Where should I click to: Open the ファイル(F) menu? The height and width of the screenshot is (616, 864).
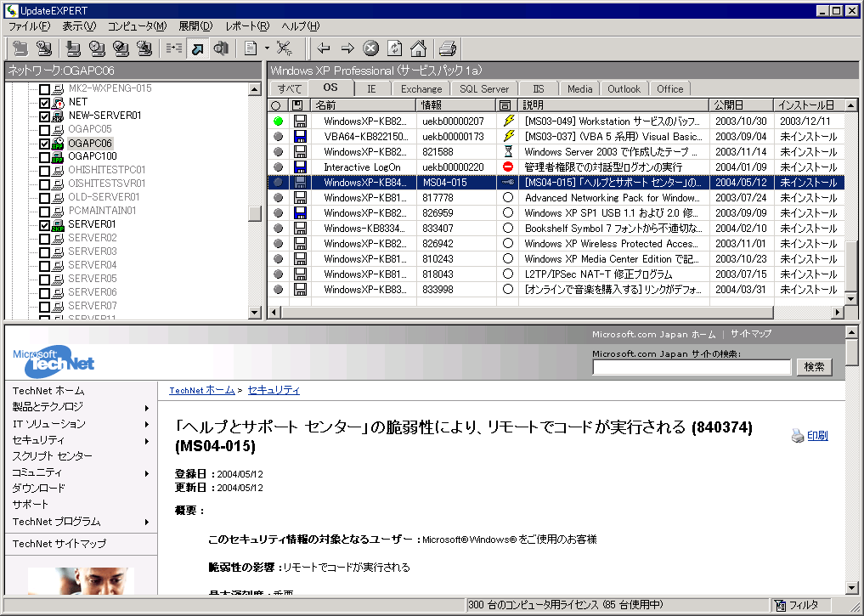pyautogui.click(x=29, y=25)
